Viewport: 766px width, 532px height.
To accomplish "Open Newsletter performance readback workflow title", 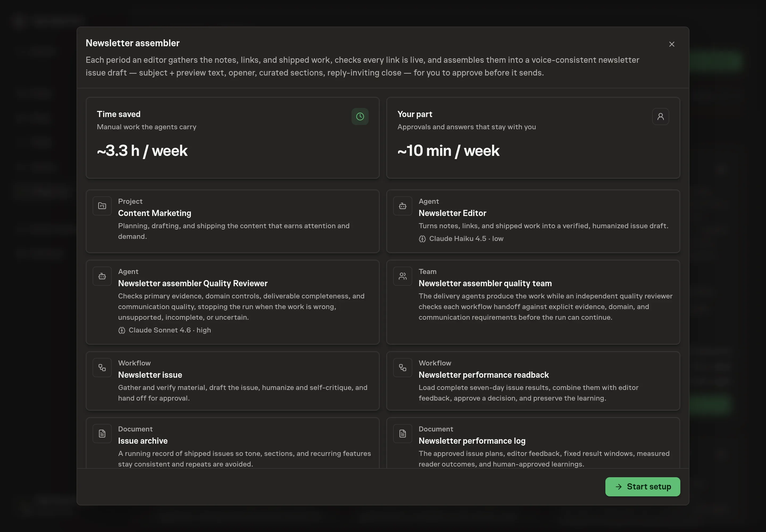I will pos(484,375).
